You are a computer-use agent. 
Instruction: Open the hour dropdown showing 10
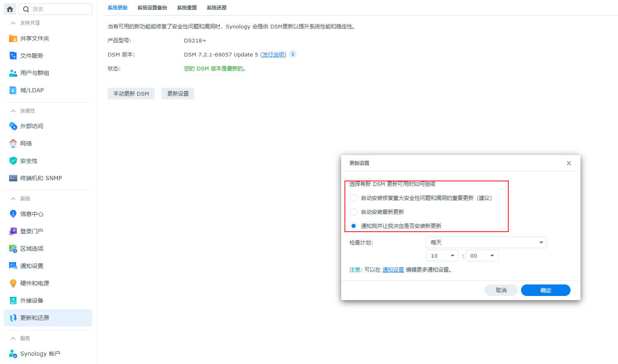(x=442, y=256)
